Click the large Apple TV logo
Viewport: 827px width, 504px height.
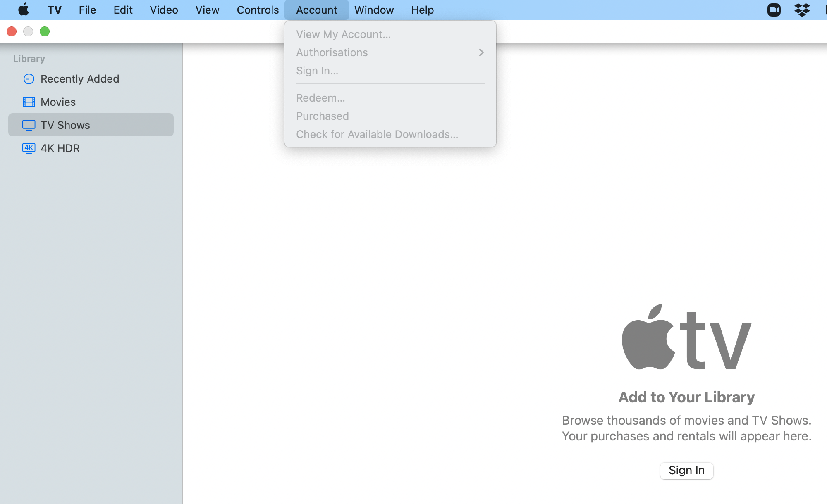click(686, 338)
